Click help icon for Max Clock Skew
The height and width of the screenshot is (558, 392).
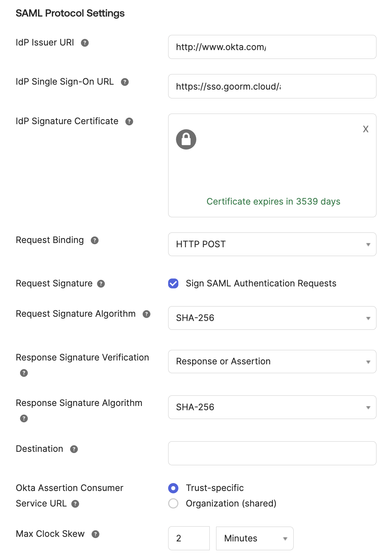tap(96, 534)
